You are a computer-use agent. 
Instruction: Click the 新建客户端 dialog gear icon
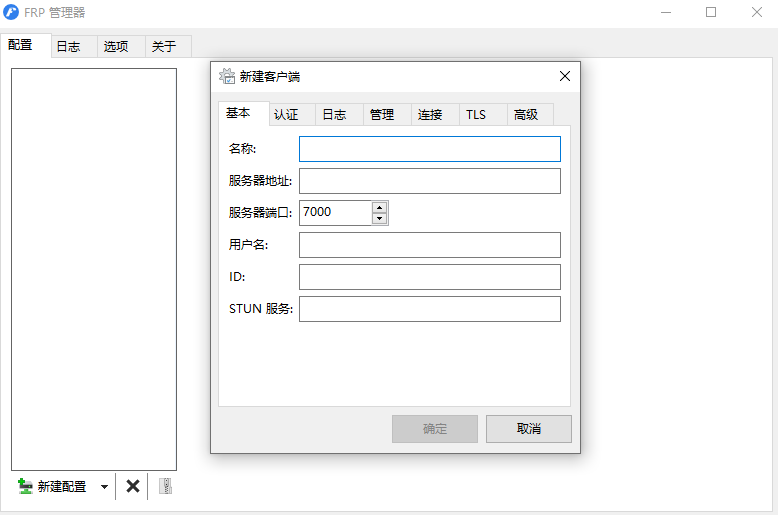click(227, 76)
